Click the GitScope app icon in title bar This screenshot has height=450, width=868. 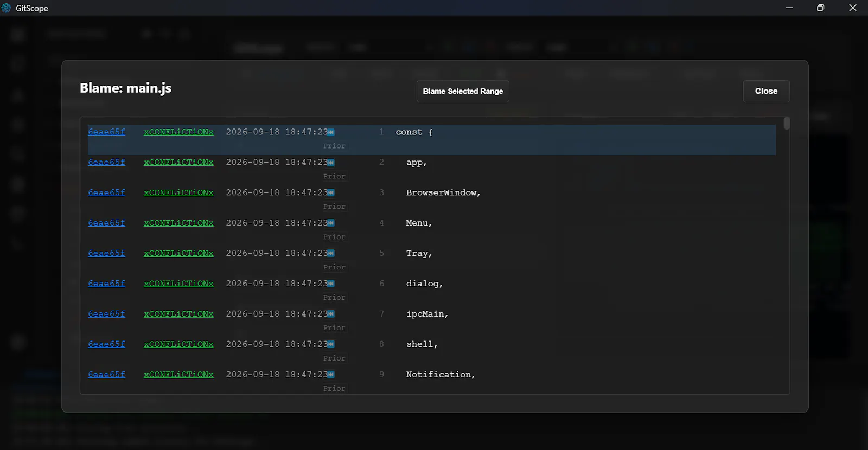point(7,8)
